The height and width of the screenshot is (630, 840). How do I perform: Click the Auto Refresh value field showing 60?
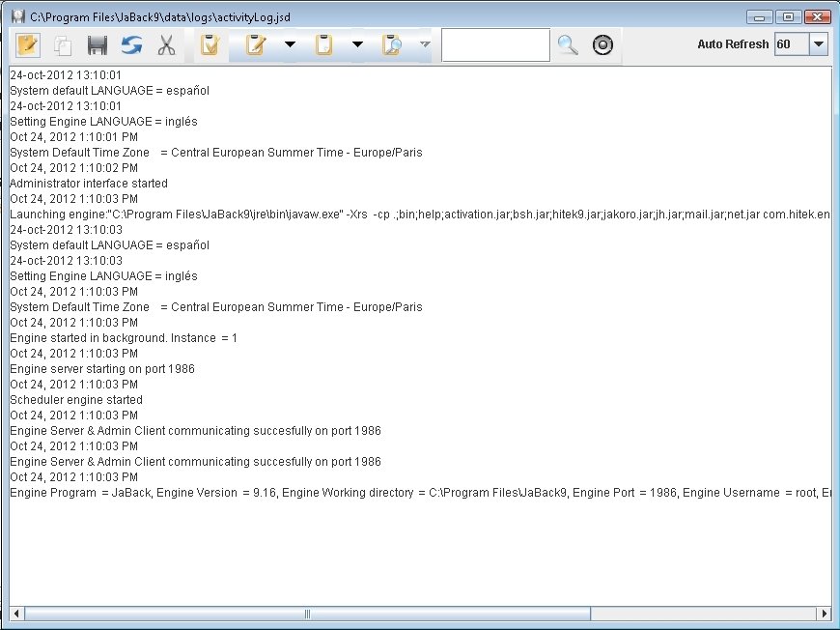pos(792,44)
